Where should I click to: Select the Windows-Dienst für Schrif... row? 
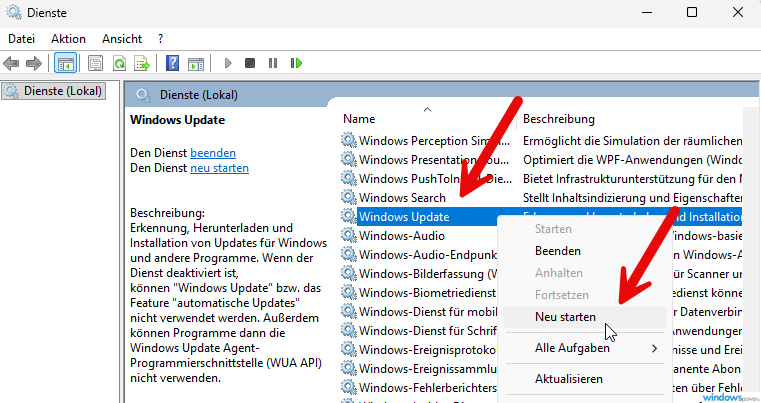point(419,330)
